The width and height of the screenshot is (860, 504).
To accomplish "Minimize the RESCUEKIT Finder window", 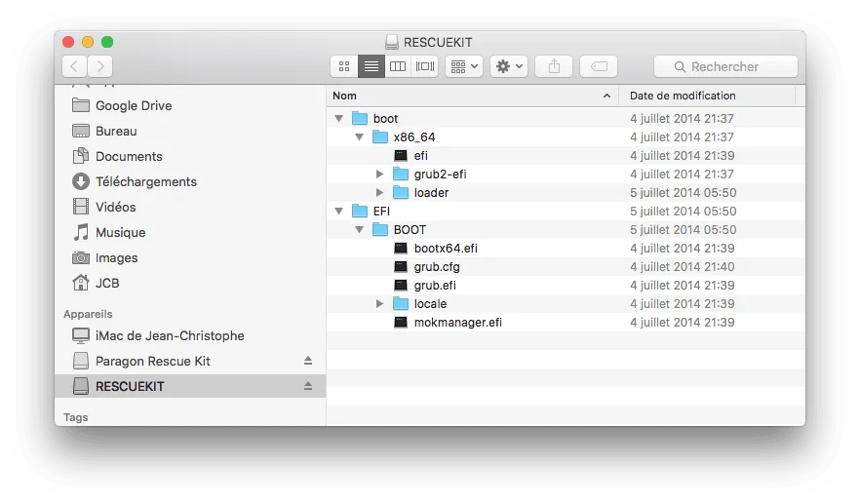I will pyautogui.click(x=88, y=42).
